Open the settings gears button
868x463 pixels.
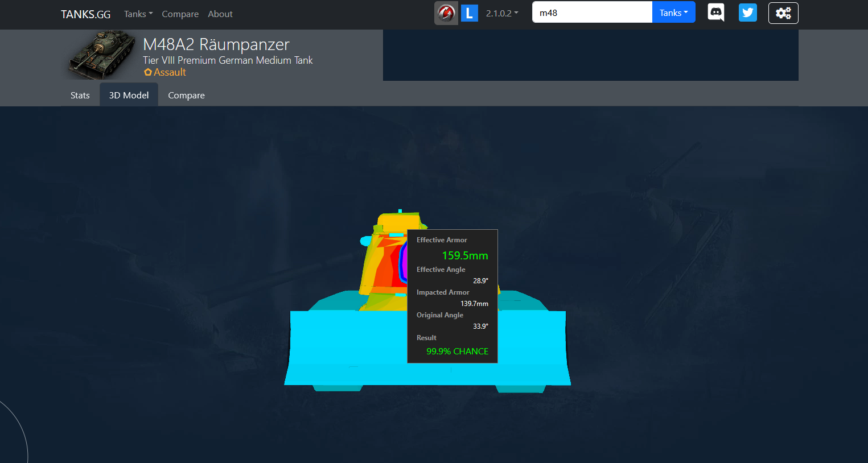tap(783, 13)
